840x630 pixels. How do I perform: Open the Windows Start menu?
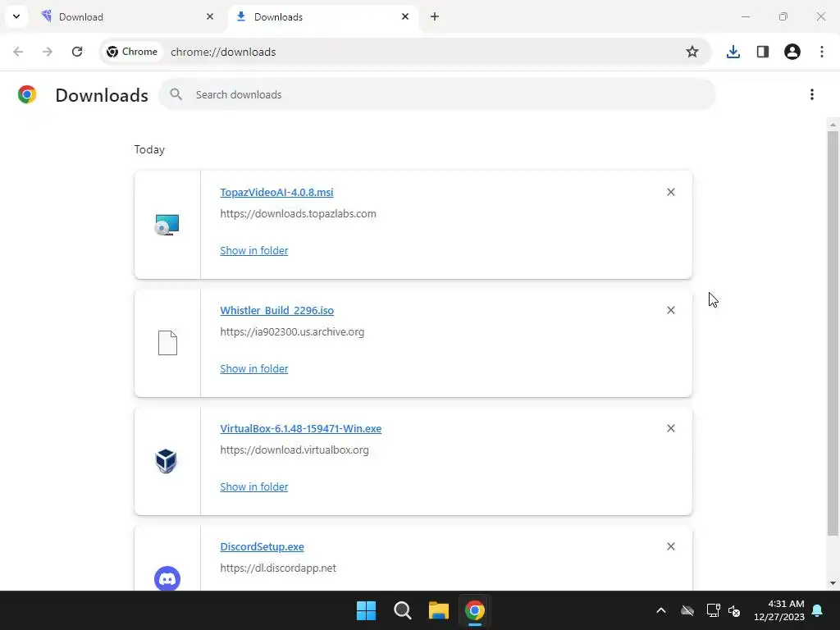(367, 610)
